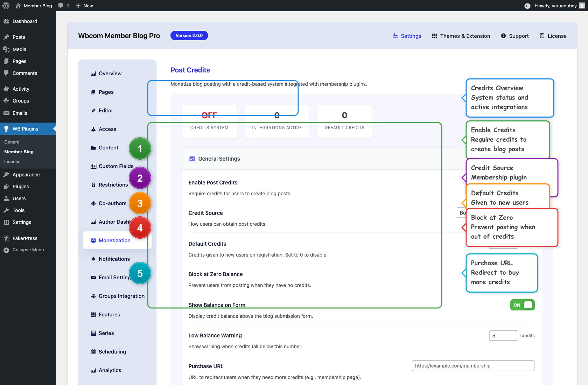
Task: Focus the Purchase URL input field
Action: tap(473, 366)
